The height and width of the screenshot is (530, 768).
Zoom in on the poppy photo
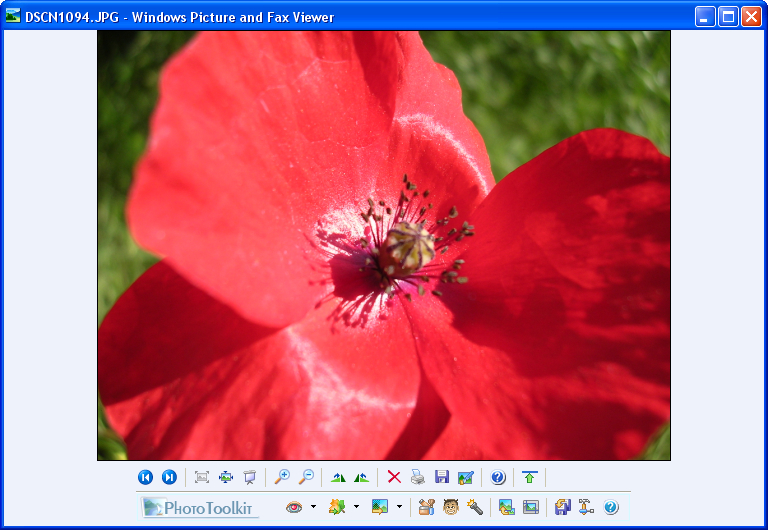283,478
